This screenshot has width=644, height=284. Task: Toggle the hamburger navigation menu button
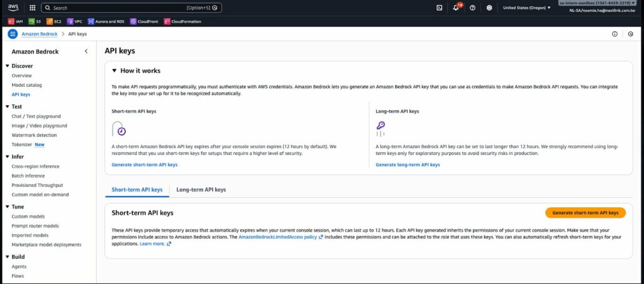13,34
